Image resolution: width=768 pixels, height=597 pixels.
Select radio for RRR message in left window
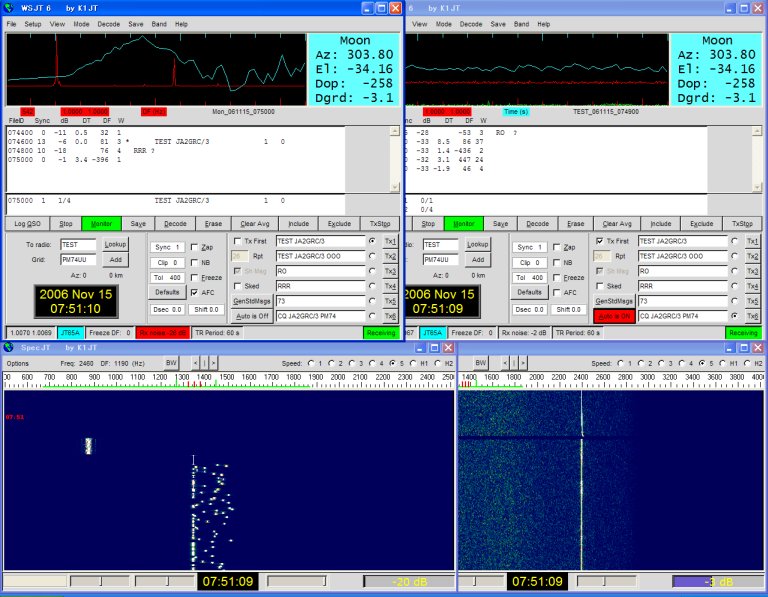[x=373, y=286]
